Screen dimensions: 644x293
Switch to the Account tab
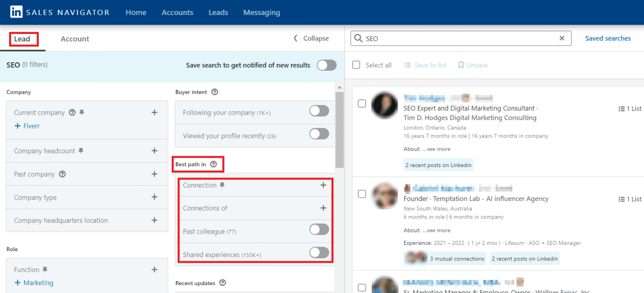(x=75, y=39)
